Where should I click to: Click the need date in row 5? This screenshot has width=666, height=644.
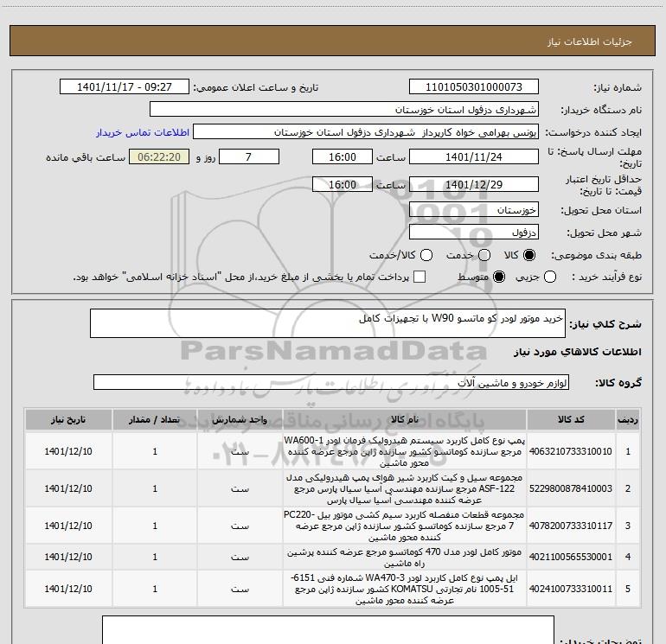(x=68, y=589)
